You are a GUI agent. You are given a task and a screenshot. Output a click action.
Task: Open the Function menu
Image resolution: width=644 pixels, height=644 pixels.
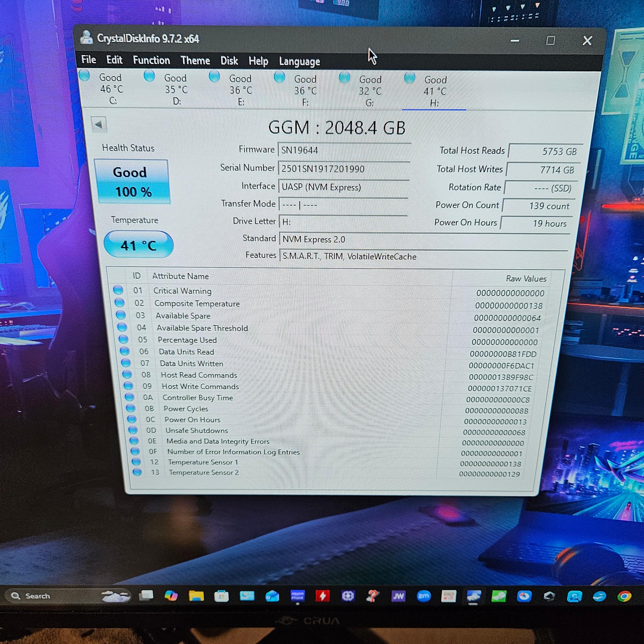tap(151, 60)
